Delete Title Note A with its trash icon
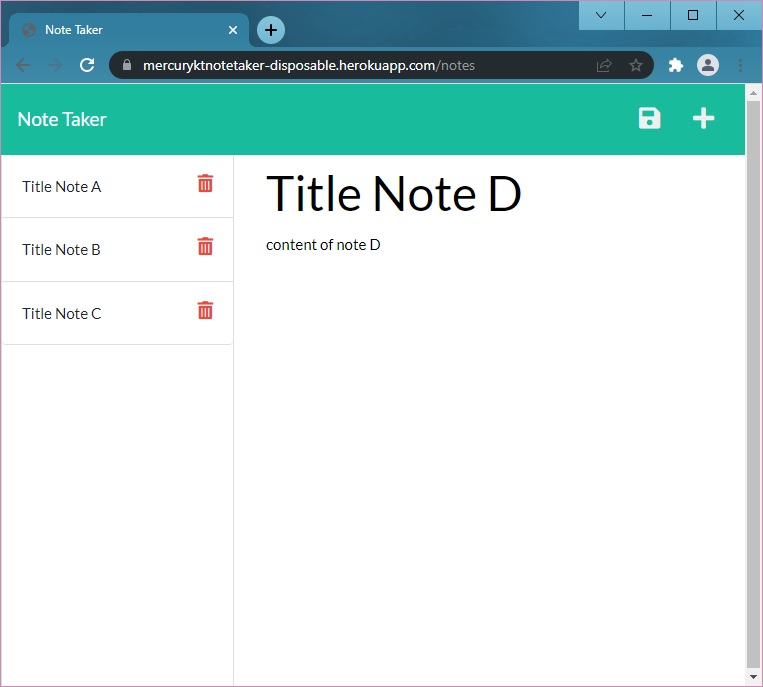This screenshot has height=687, width=763. coord(205,183)
